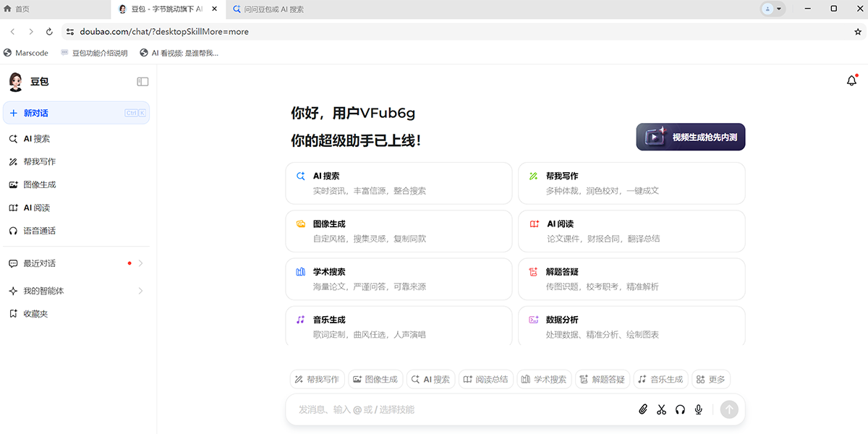Select the 解题答疑 card
The image size is (868, 434).
pos(631,279)
